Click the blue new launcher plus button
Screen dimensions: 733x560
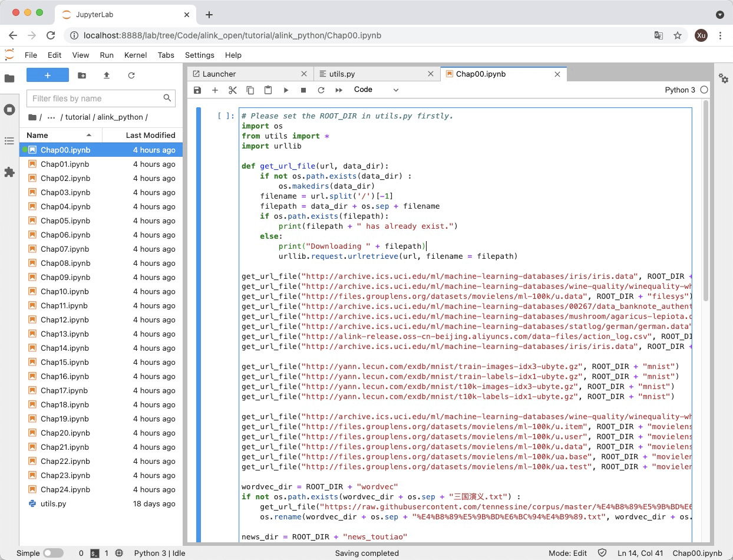48,75
